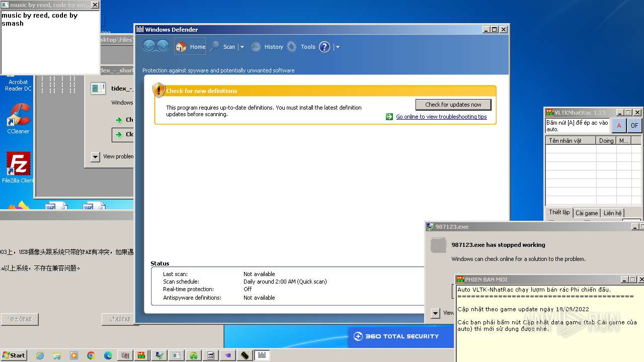Image resolution: width=644 pixels, height=362 pixels.
Task: Click the Tên nhân vật column header
Action: click(571, 141)
